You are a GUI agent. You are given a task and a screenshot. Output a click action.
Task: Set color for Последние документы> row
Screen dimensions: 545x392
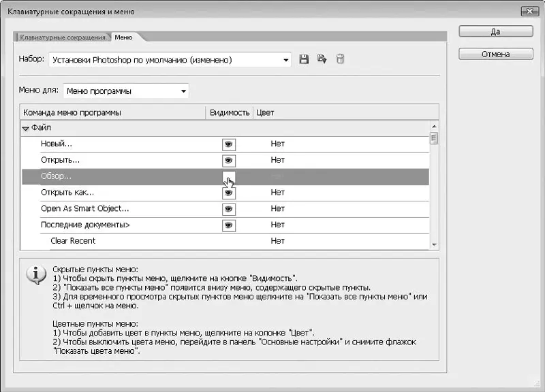pyautogui.click(x=278, y=225)
